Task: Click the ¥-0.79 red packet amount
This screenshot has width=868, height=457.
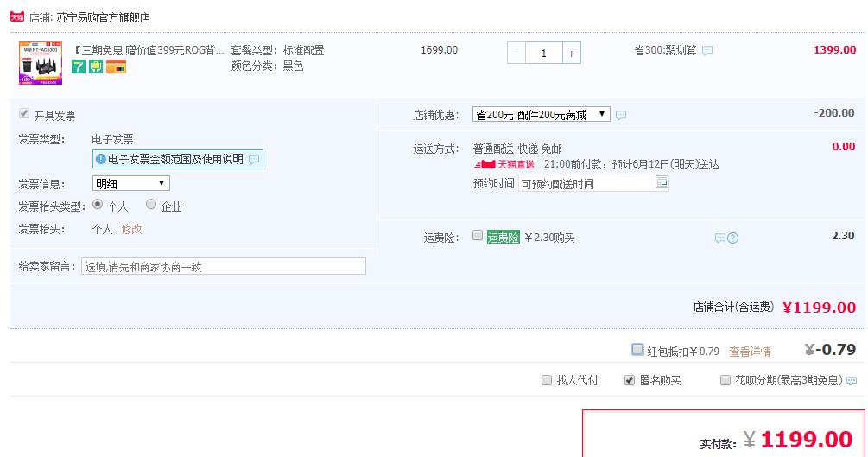Action: 830,350
